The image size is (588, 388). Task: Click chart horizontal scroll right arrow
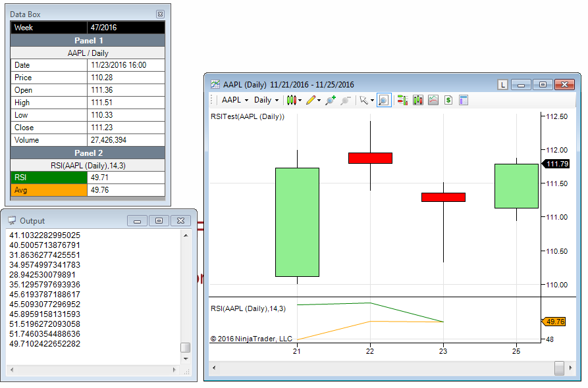(570, 368)
